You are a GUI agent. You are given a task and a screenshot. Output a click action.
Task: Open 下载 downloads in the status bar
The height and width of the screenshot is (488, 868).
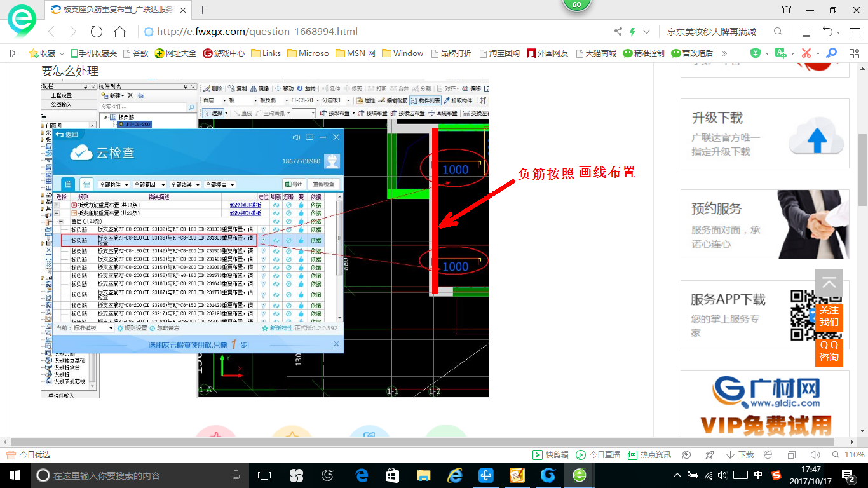(740, 455)
